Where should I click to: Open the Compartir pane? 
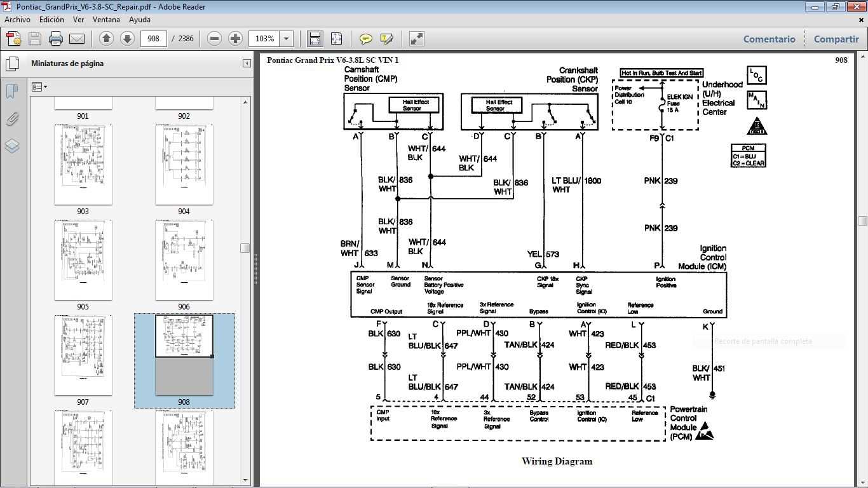(x=836, y=39)
